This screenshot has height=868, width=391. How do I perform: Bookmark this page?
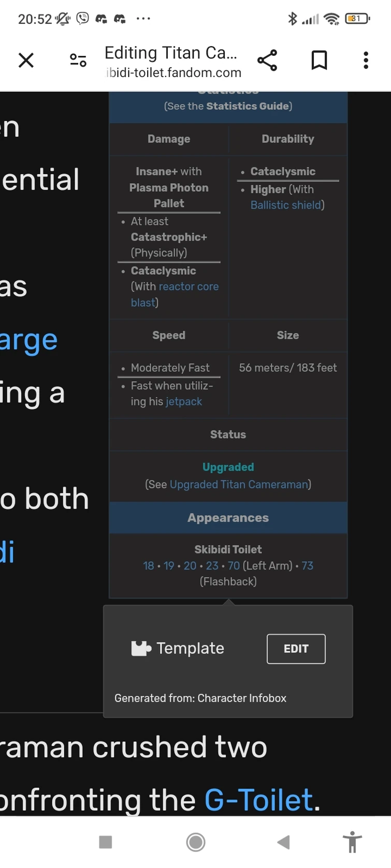click(319, 60)
